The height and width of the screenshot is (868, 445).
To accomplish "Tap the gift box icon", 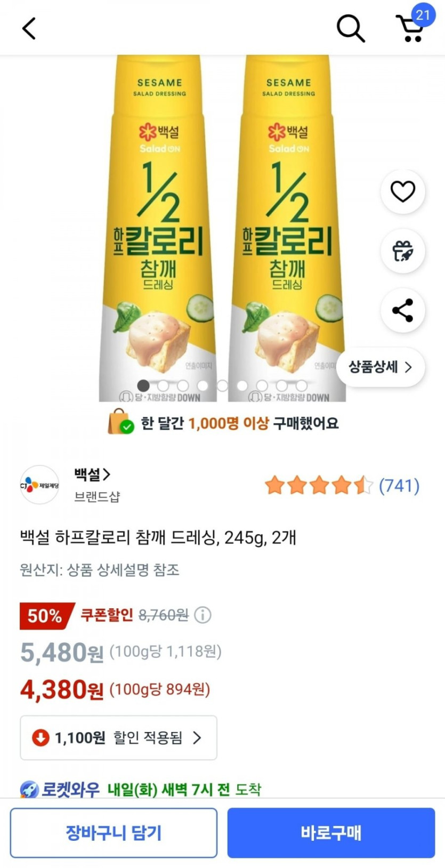I will point(402,251).
